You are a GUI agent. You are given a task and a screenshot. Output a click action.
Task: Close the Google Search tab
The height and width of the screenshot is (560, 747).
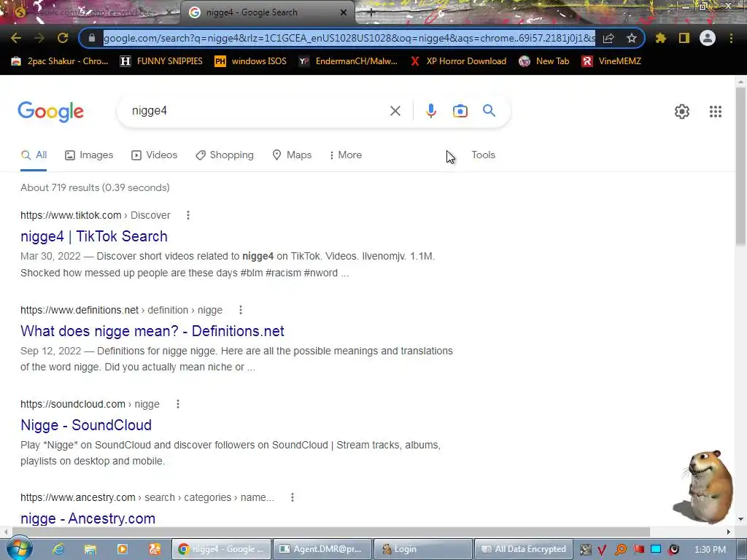(x=344, y=12)
